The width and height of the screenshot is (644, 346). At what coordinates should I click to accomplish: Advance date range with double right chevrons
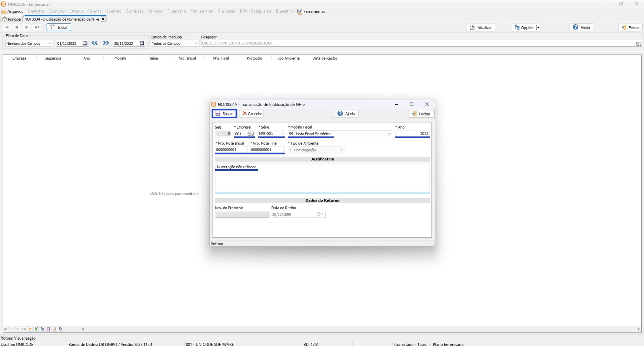coord(106,43)
